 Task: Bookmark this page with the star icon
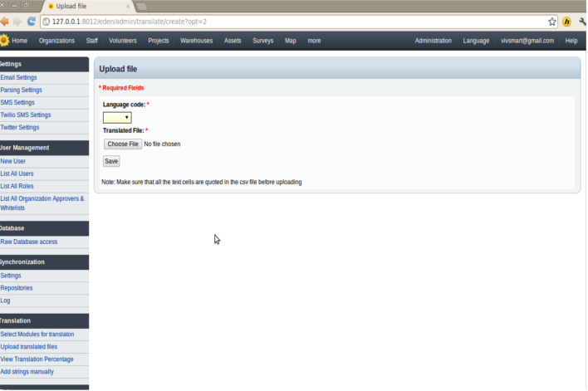pyautogui.click(x=552, y=22)
